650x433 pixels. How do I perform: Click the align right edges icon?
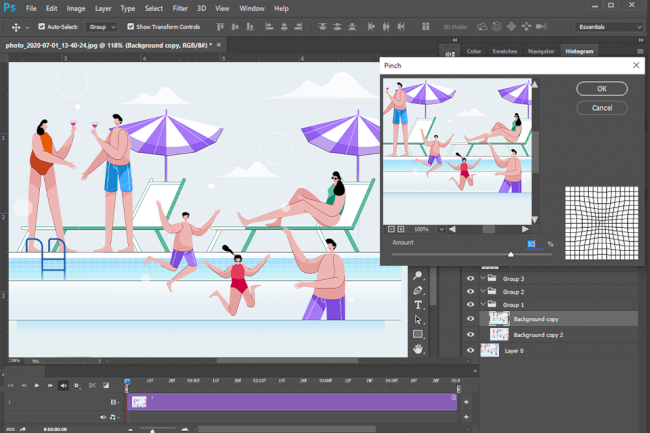click(x=298, y=27)
